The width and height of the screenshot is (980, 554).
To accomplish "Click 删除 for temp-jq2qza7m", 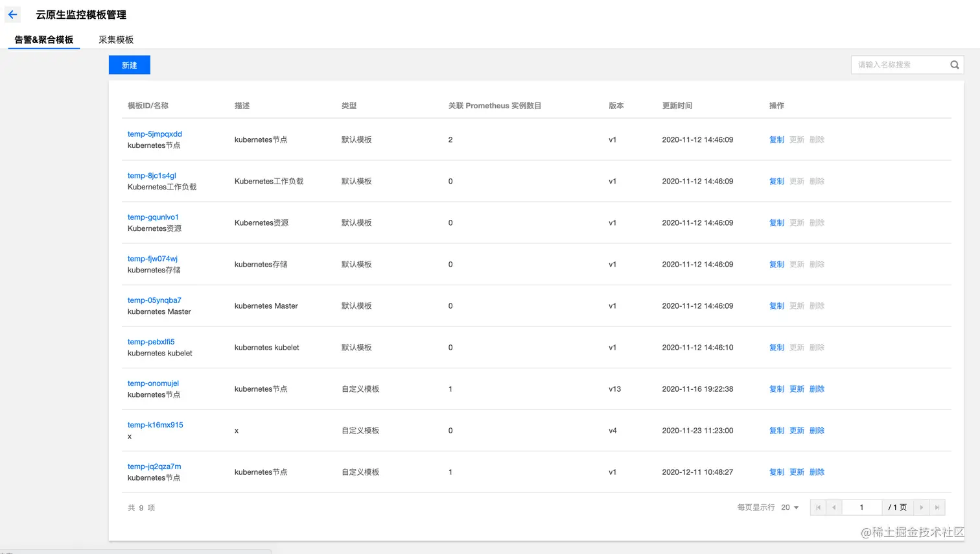I will tap(817, 472).
